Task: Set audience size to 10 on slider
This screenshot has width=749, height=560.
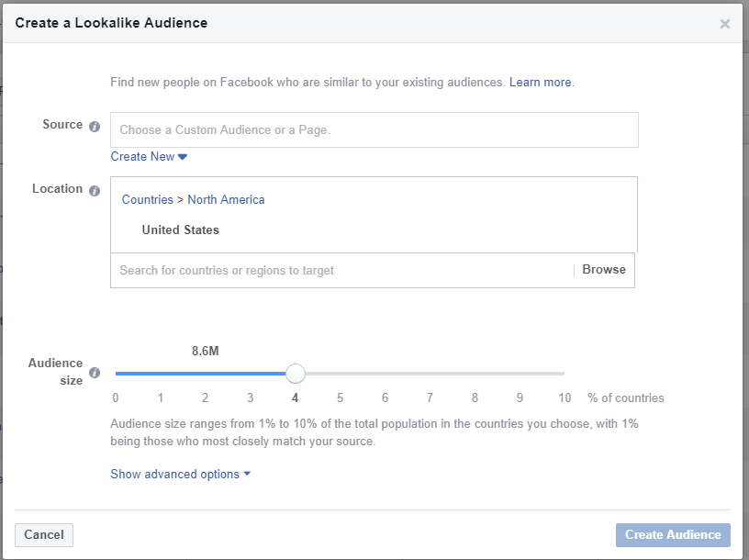Action: click(x=564, y=374)
